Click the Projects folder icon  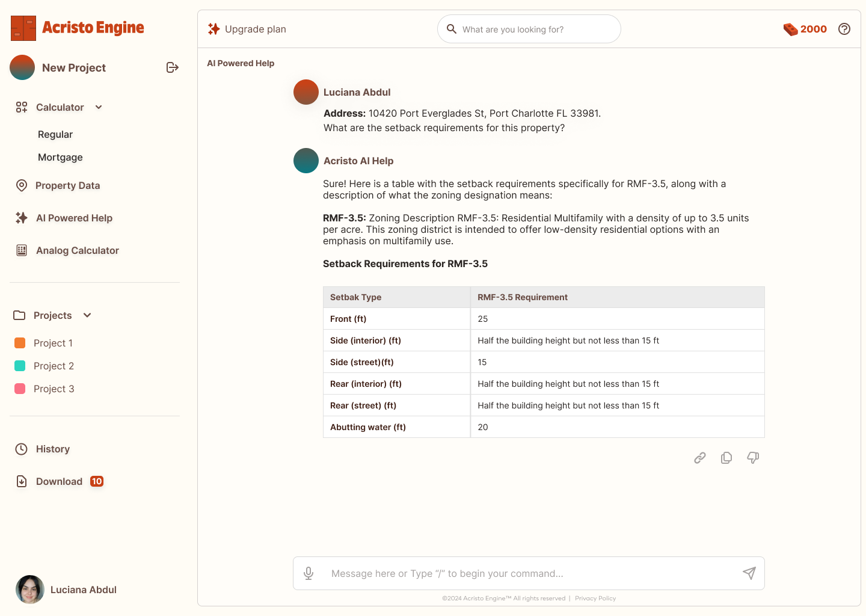19,315
